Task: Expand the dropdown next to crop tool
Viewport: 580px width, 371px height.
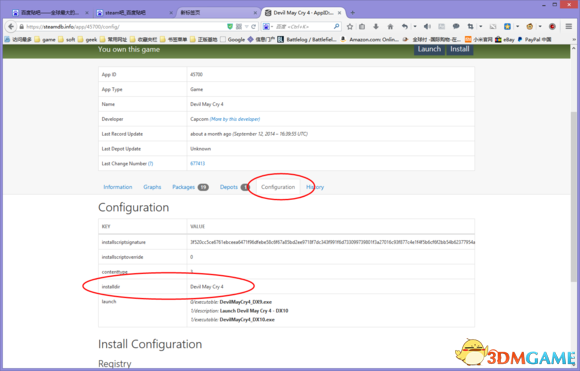Action: (480, 27)
